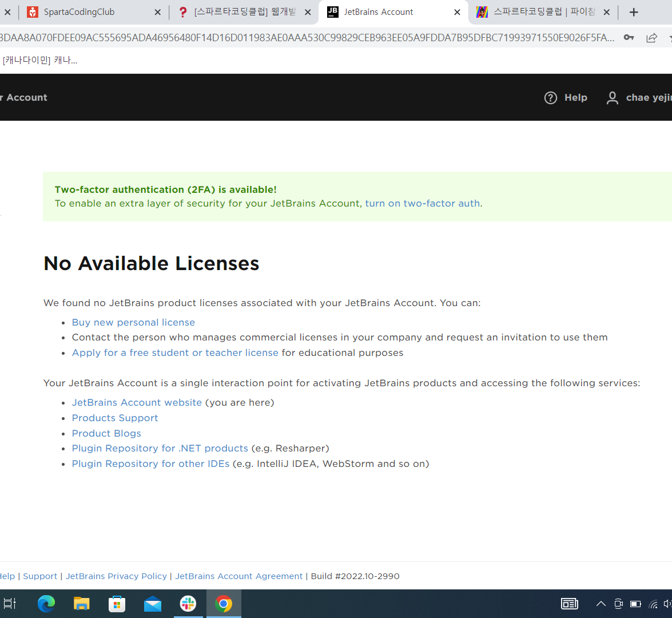
Task: Open the Wi-Fi network tray icon
Action: click(x=653, y=604)
